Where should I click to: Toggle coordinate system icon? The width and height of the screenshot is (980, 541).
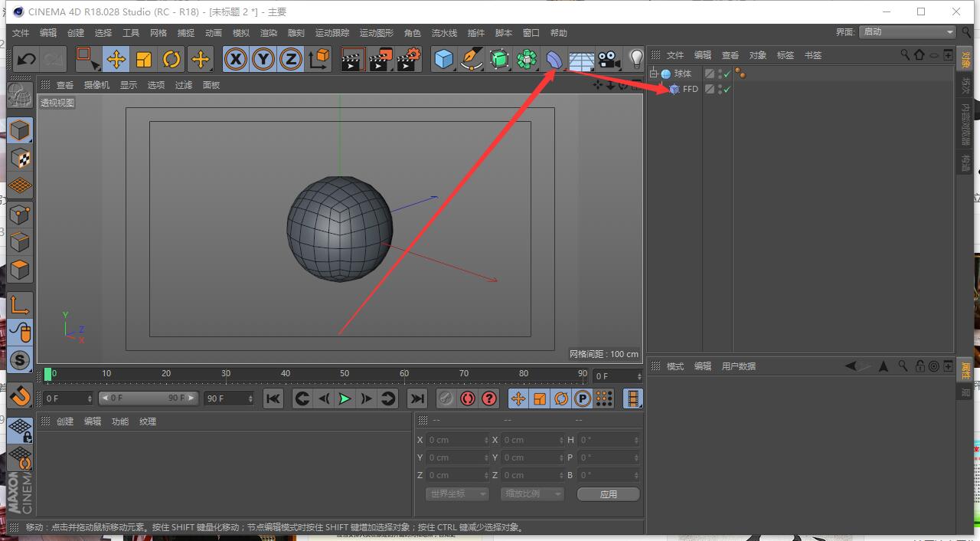tap(319, 59)
